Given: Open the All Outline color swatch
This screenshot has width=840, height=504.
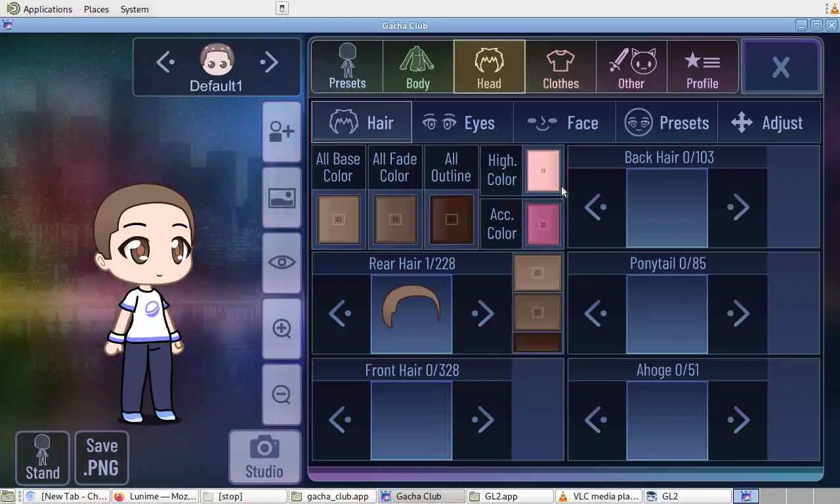Looking at the screenshot, I should 451,220.
